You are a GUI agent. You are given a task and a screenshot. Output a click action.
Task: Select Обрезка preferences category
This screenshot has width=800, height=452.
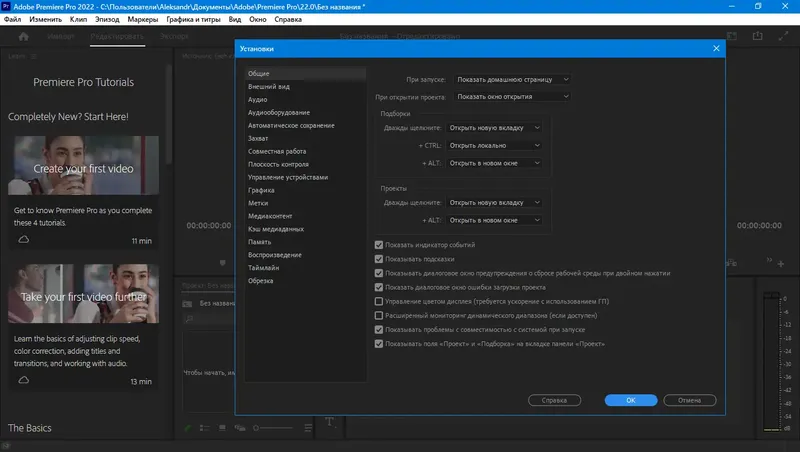(305, 281)
